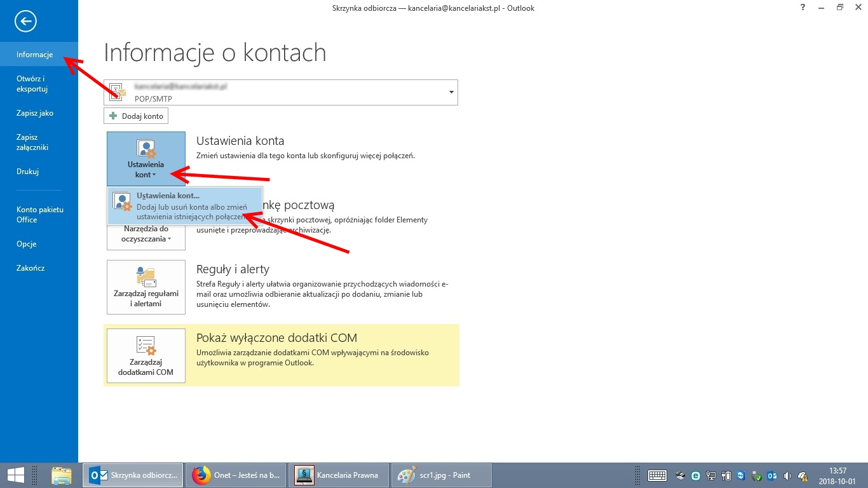Screen dimensions: 868x488
Task: Click the Windows Start button
Action: [x=15, y=475]
